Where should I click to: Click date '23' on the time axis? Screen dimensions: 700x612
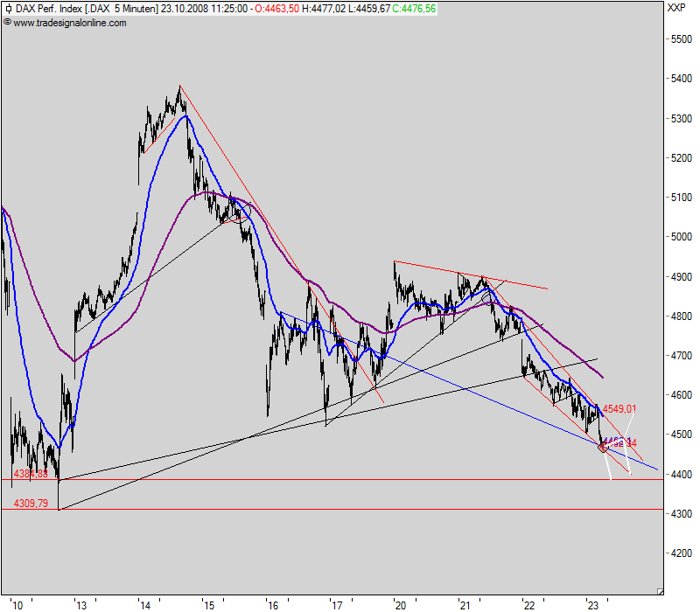pyautogui.click(x=593, y=605)
